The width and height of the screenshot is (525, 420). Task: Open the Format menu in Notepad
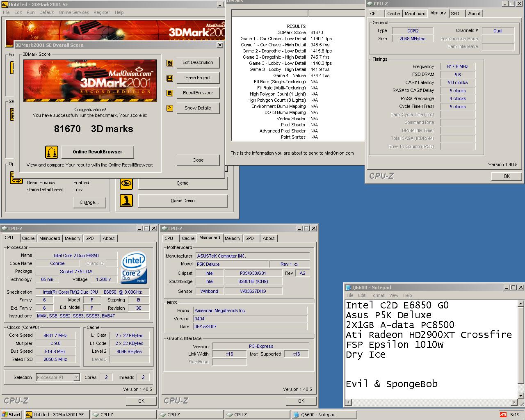pyautogui.click(x=377, y=295)
